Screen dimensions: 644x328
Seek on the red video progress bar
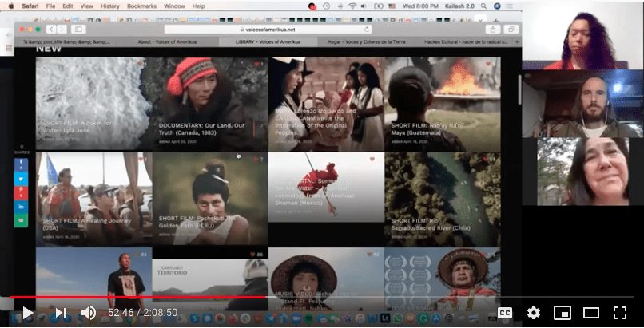click(322, 297)
